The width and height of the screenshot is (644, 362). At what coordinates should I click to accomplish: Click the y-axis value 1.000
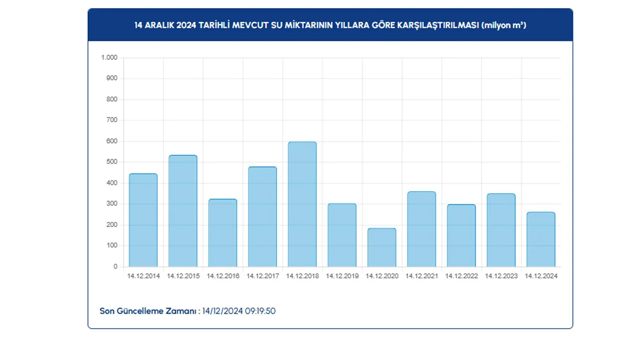tap(109, 58)
